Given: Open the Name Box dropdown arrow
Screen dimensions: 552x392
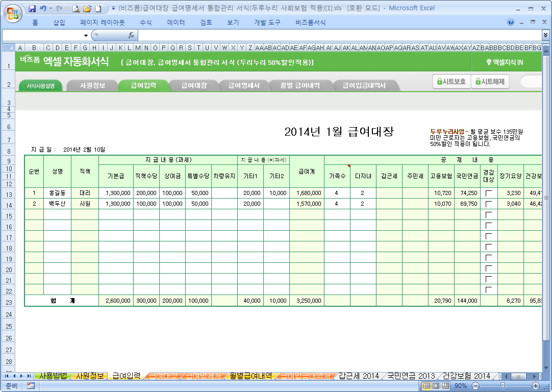Looking at the screenshot, I should tap(86, 35).
